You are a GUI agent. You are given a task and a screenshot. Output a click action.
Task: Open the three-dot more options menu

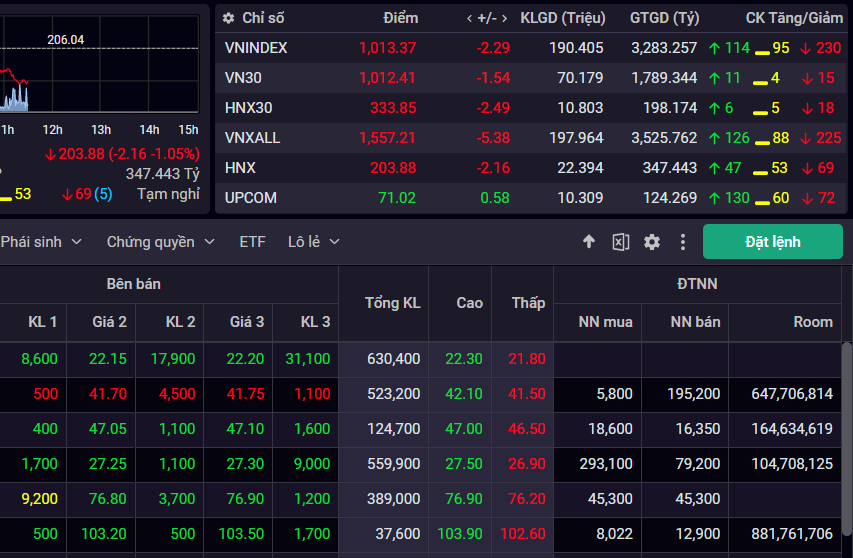[x=683, y=241]
